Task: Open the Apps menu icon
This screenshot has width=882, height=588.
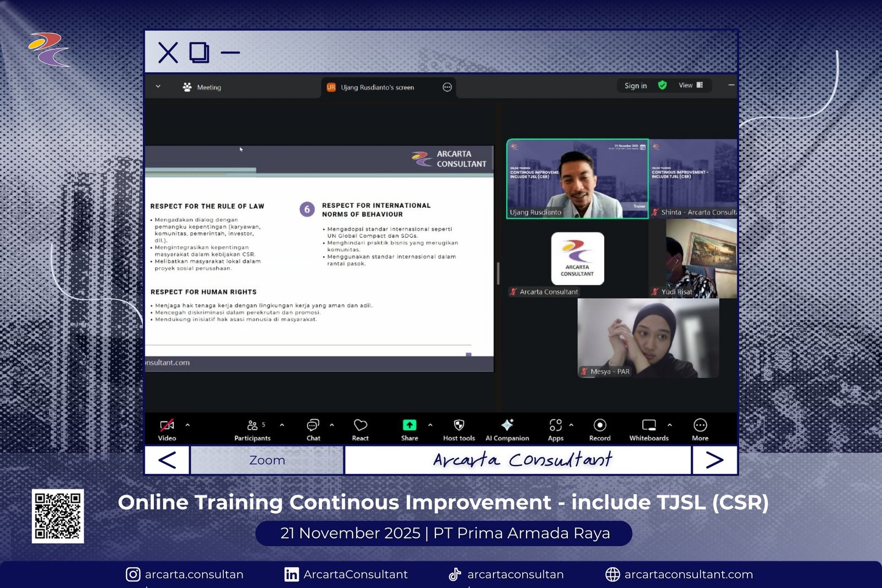Action: 555,429
